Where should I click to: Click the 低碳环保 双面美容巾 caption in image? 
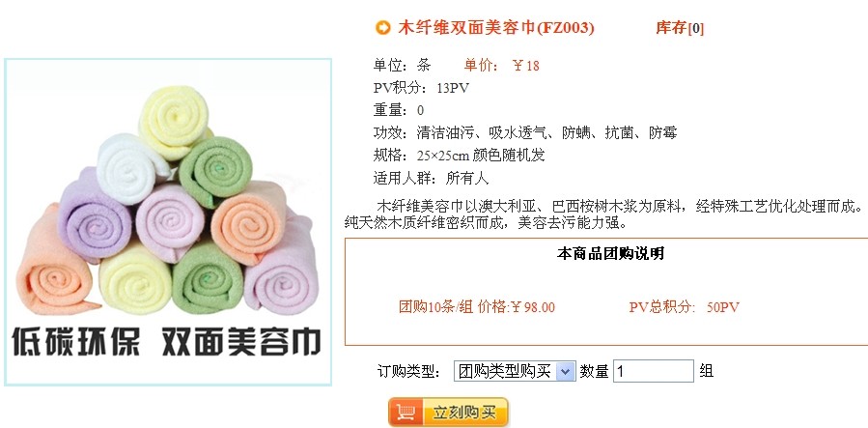[x=167, y=342]
